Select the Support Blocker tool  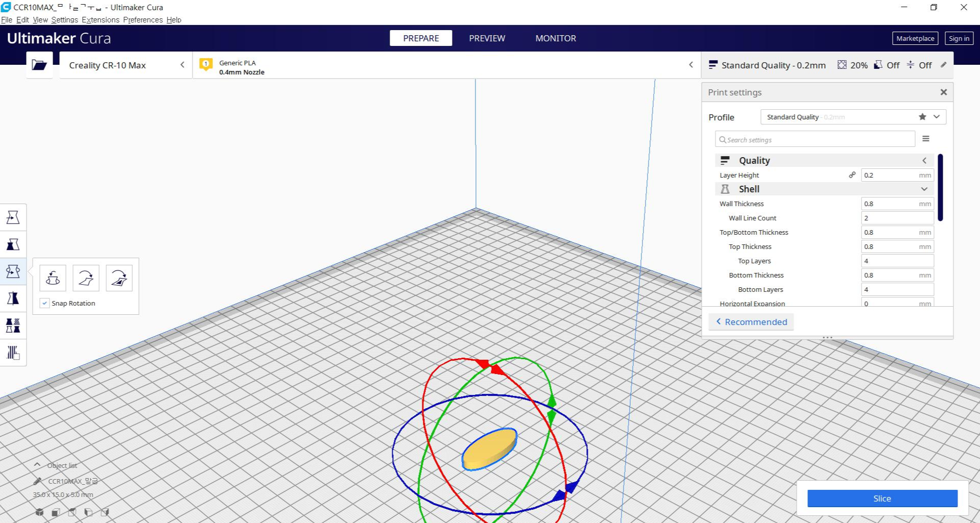click(x=13, y=352)
